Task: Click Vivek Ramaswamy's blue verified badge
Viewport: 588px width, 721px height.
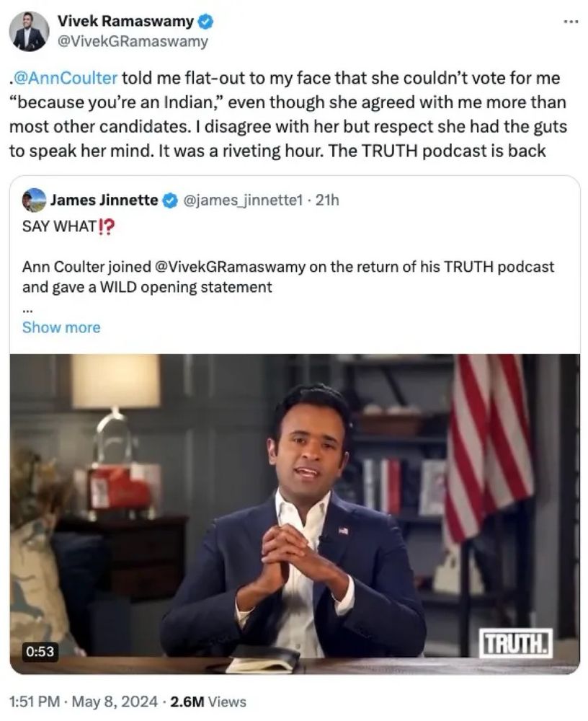Action: click(205, 22)
